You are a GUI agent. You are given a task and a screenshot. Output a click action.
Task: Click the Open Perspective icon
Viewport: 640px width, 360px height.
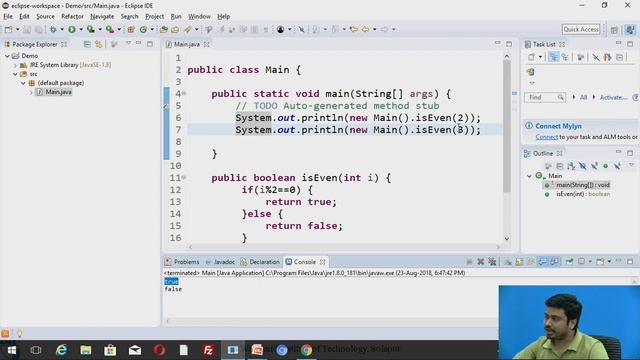point(614,29)
